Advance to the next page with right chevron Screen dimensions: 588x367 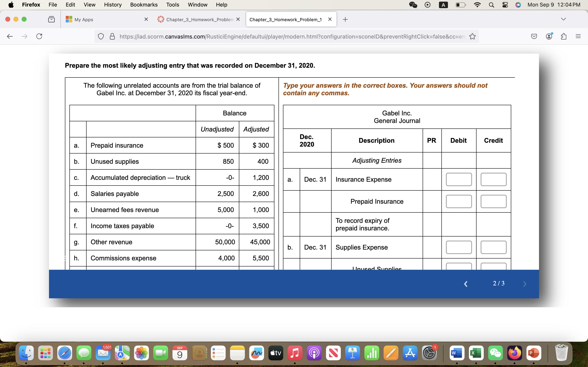tap(525, 284)
